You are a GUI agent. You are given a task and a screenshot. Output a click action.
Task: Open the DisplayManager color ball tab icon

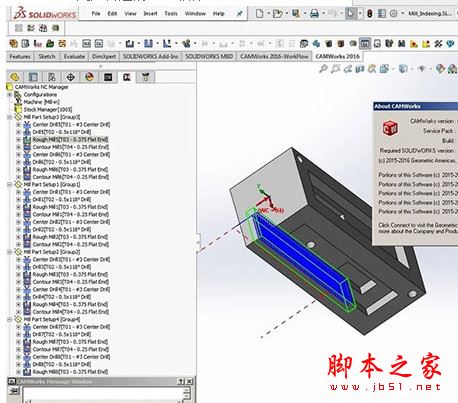tap(89, 77)
